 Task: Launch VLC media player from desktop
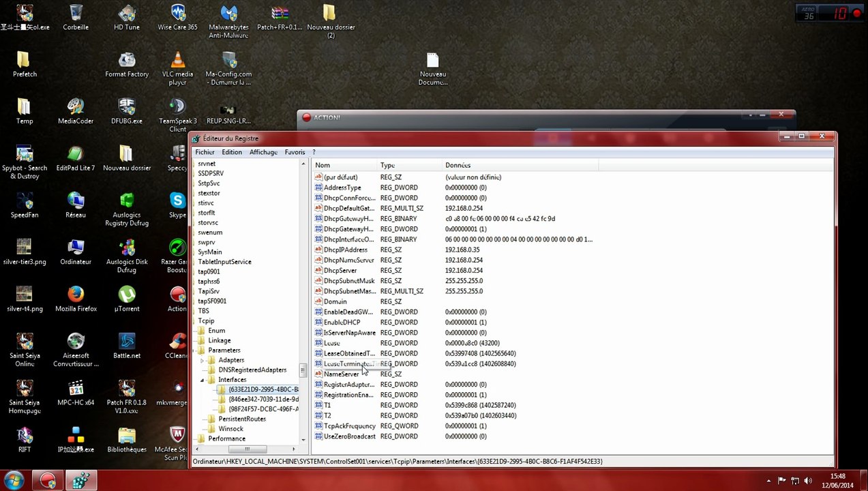pyautogui.click(x=177, y=61)
